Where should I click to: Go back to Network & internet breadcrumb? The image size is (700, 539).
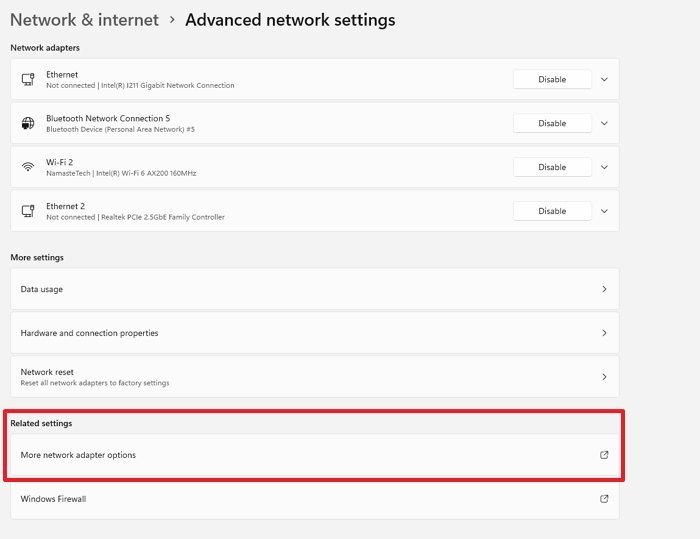[83, 20]
